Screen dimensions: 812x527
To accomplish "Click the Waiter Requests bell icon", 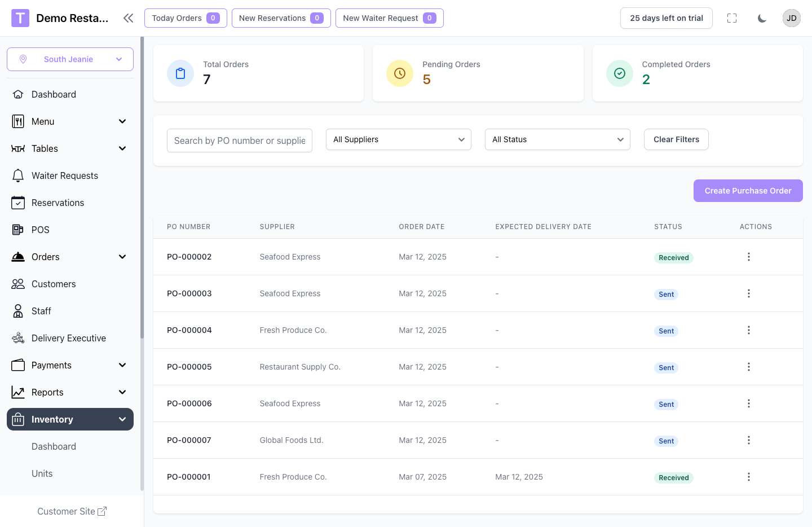I will [x=18, y=175].
